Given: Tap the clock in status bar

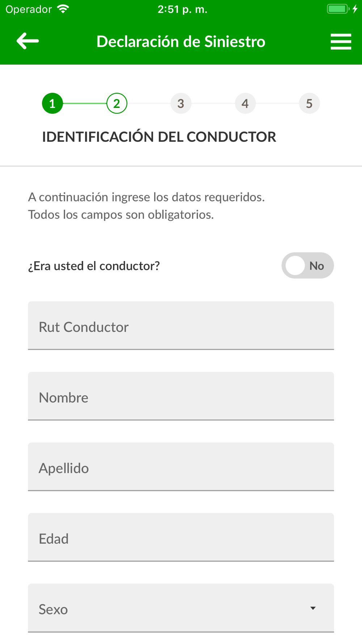Looking at the screenshot, I should tap(182, 9).
